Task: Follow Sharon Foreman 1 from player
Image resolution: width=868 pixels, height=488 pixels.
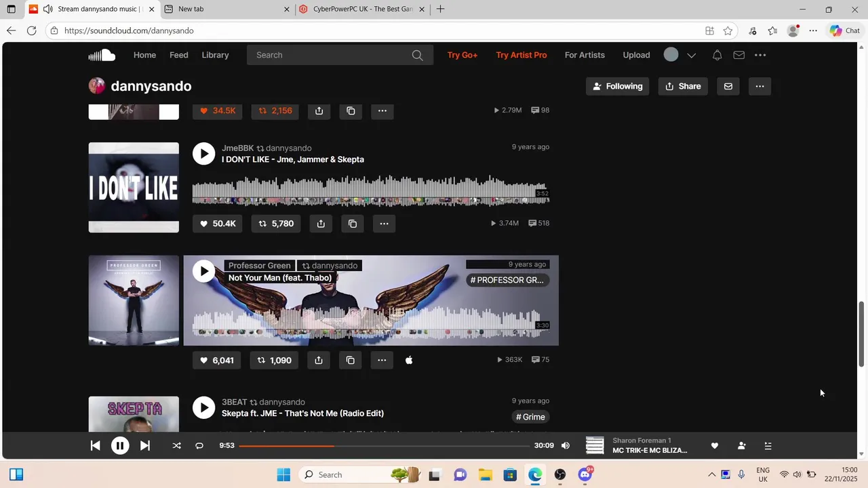Action: click(x=741, y=445)
